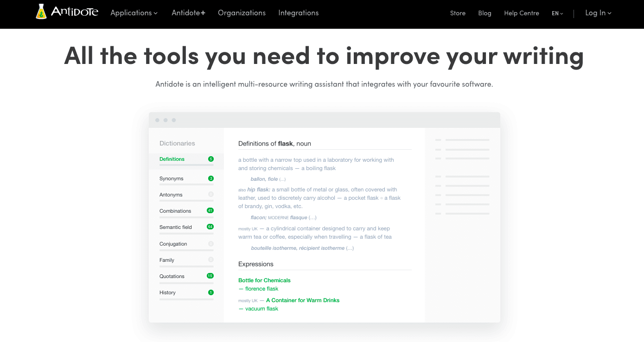Click the 'Definitions of flask, noun' heading
The image size is (644, 342).
(x=274, y=144)
